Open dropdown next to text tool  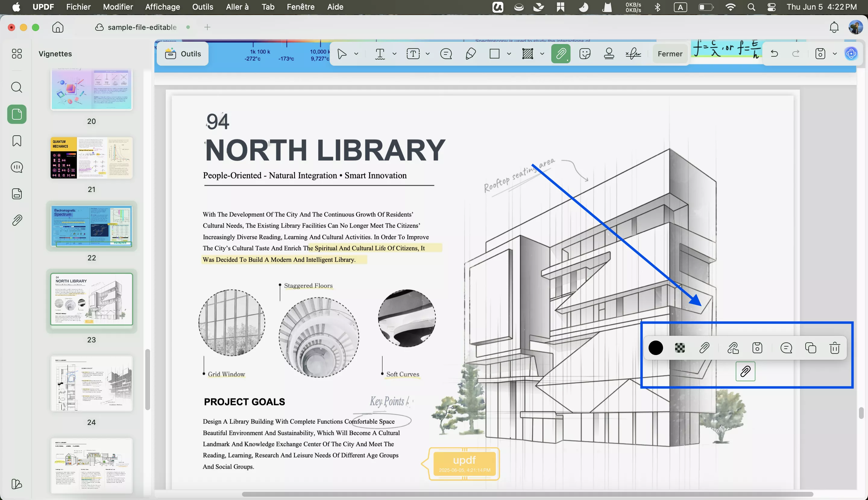(x=395, y=54)
